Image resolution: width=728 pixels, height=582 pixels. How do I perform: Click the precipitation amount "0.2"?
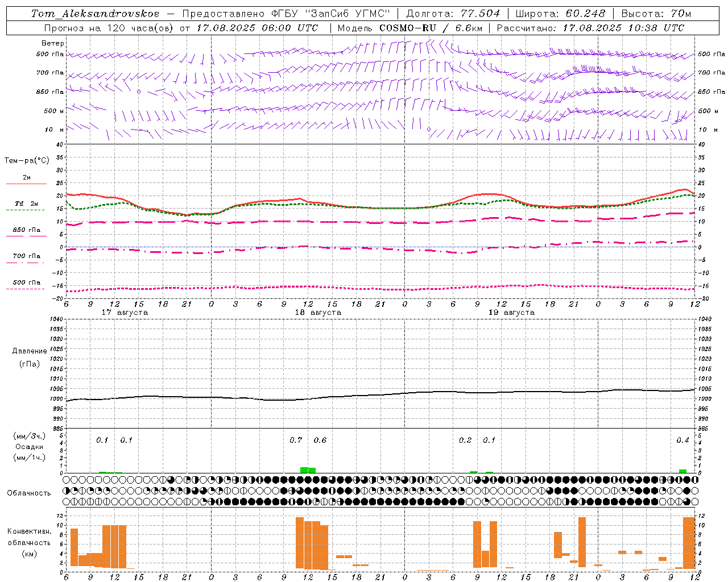465,440
